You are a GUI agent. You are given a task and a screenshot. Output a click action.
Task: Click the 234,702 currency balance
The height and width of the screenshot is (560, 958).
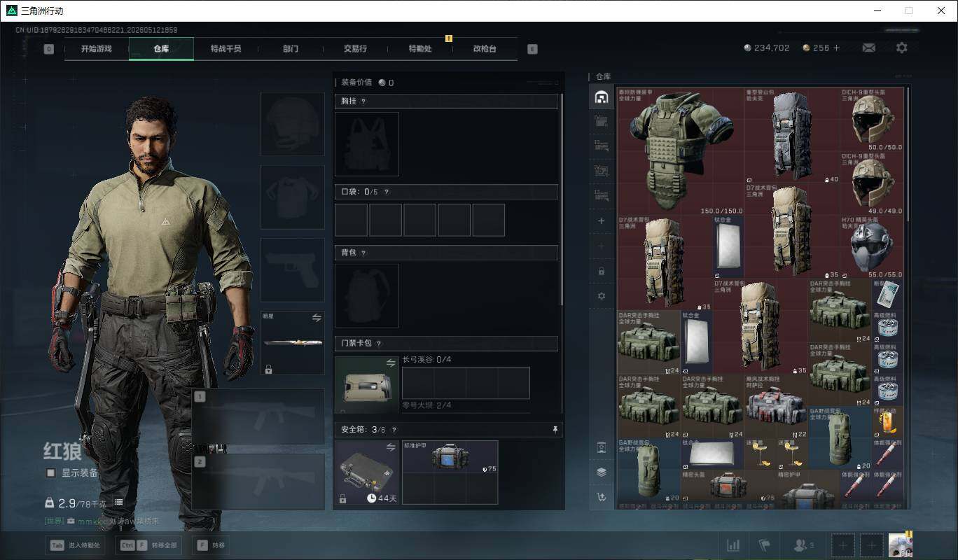tap(767, 48)
